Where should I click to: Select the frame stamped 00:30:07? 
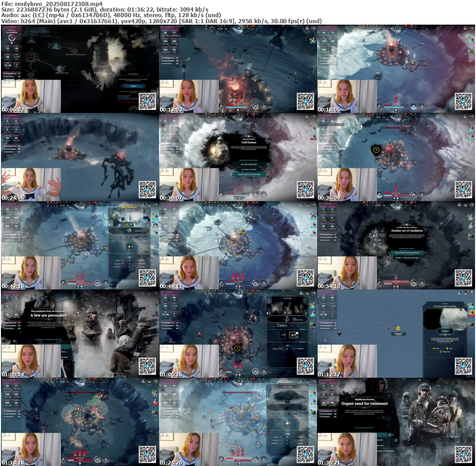(238, 157)
